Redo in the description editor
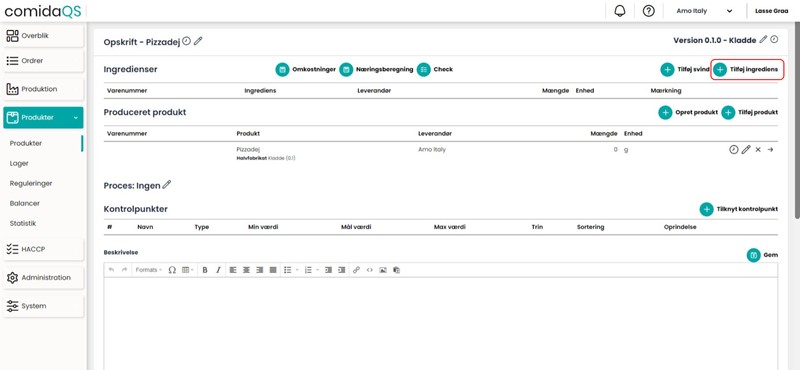Screen dimensions: 800x370 click(124, 270)
